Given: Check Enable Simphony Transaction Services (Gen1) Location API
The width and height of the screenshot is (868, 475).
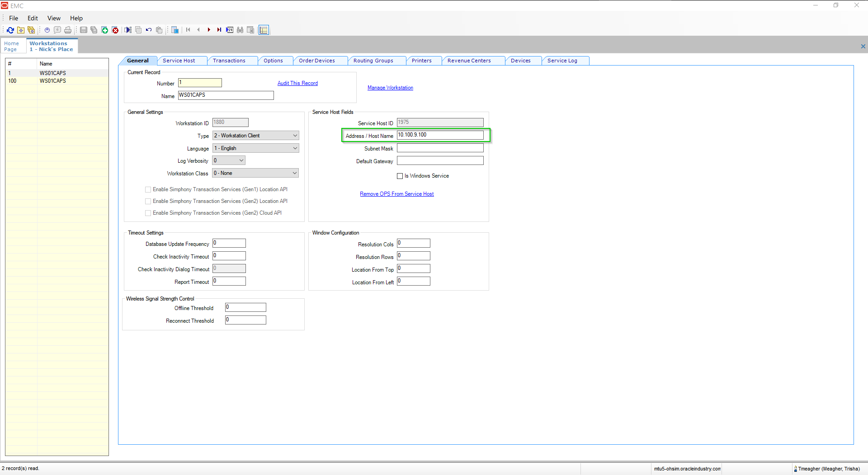Looking at the screenshot, I should point(148,189).
